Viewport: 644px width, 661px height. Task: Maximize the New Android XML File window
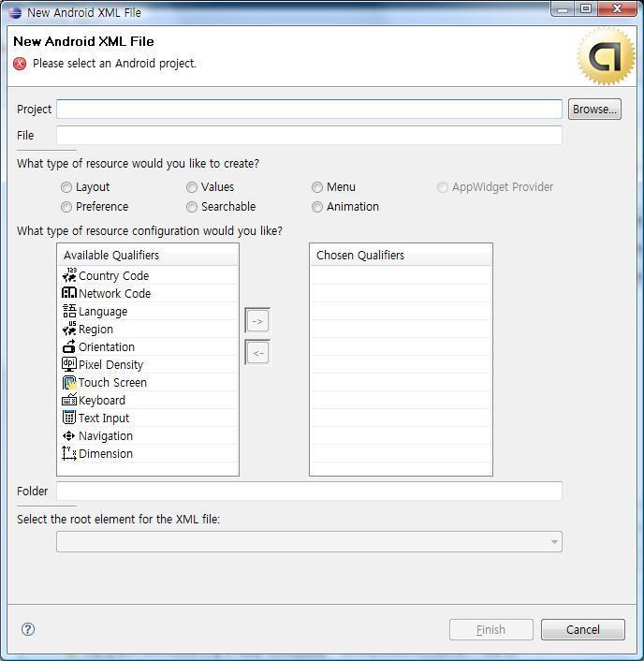pos(586,8)
